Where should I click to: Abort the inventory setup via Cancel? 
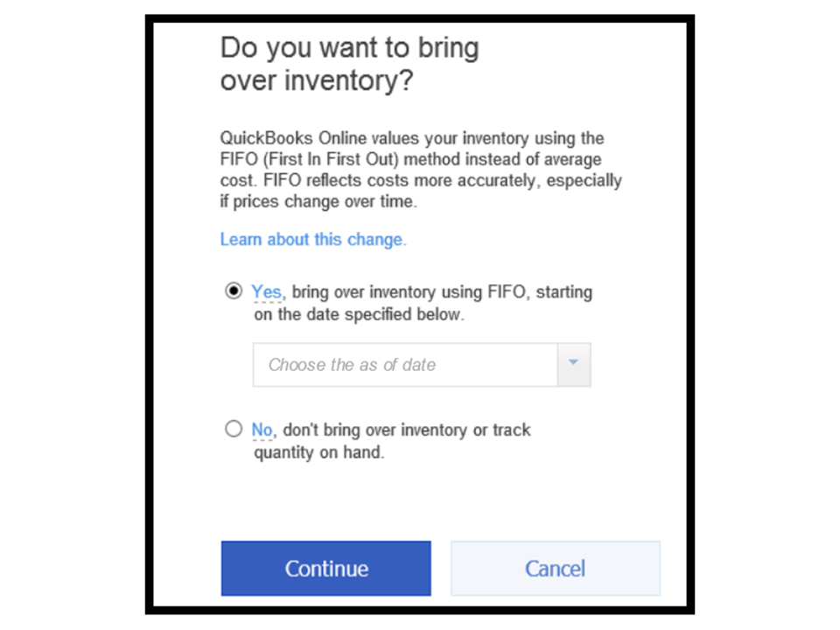click(x=555, y=568)
